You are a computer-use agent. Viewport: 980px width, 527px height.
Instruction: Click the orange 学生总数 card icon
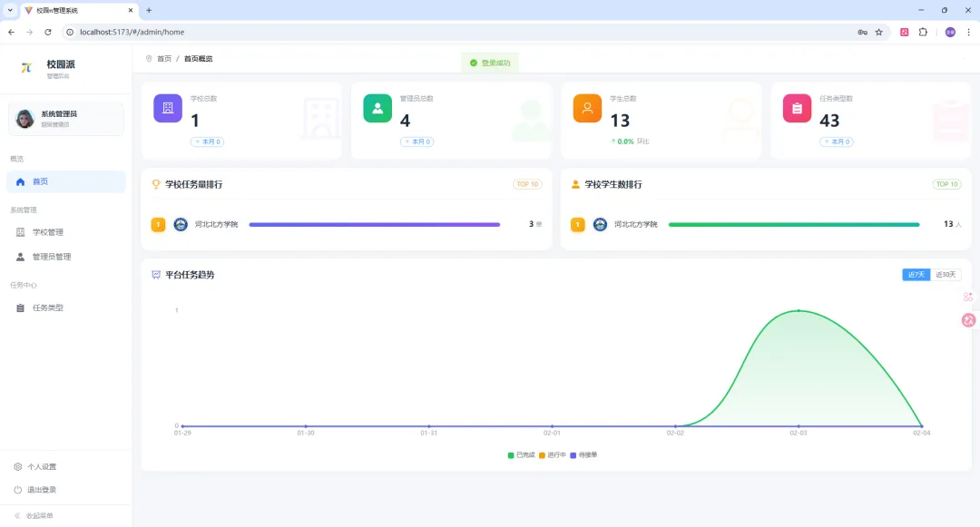click(x=587, y=108)
